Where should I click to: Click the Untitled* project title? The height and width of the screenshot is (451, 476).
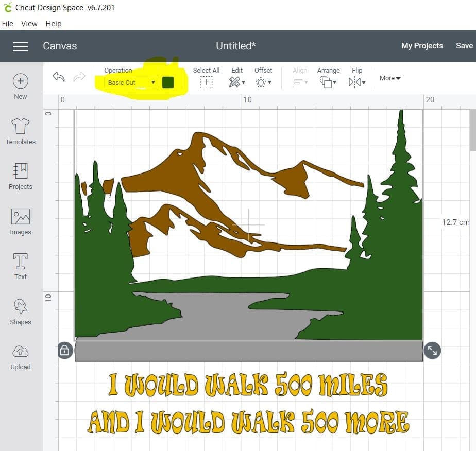(x=236, y=46)
